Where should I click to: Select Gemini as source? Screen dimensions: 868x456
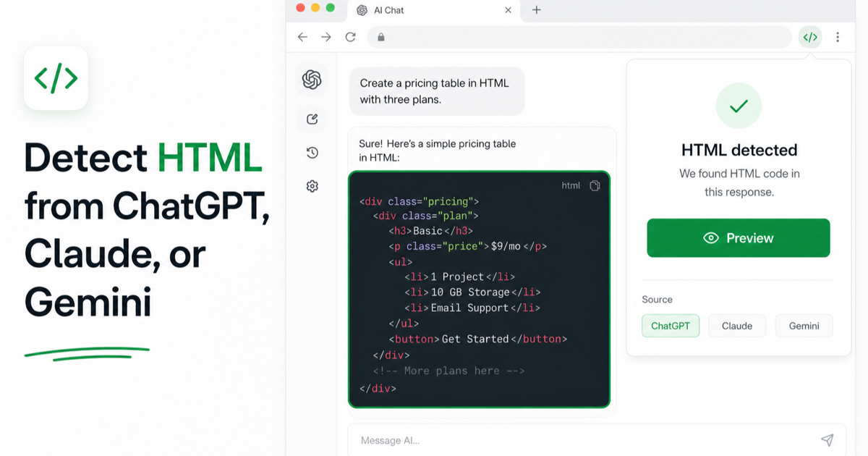(x=804, y=326)
